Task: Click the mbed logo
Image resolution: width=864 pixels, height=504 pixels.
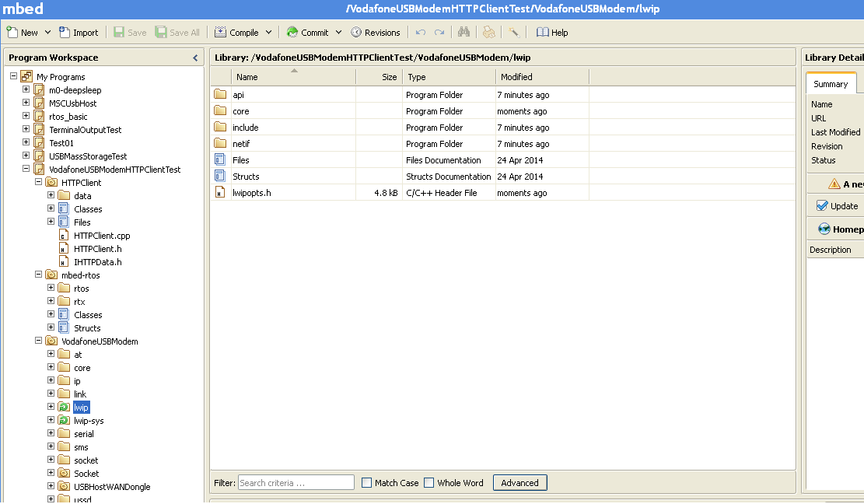Action: 23,9
